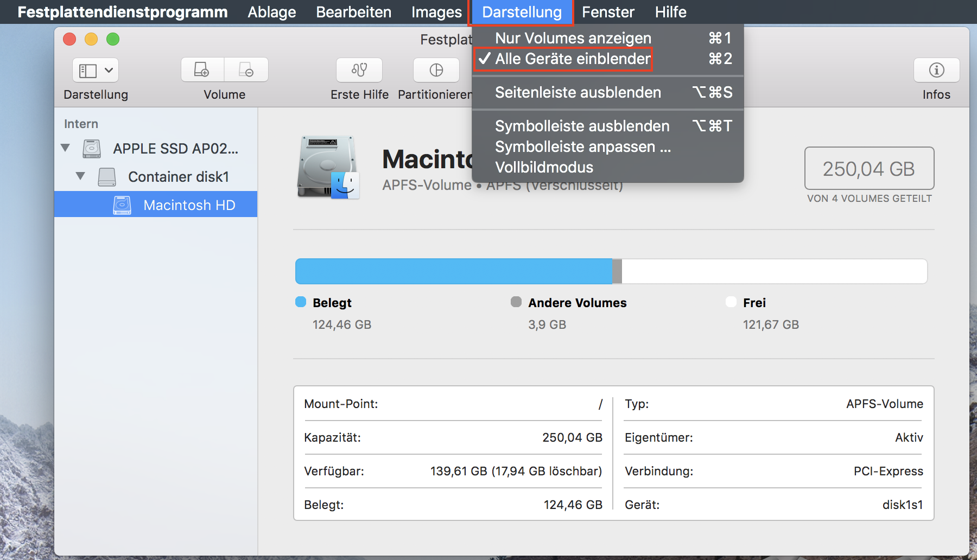Screen dimensions: 977x560
Task: Click the large Macintosh HD disk image
Action: pyautogui.click(x=327, y=168)
